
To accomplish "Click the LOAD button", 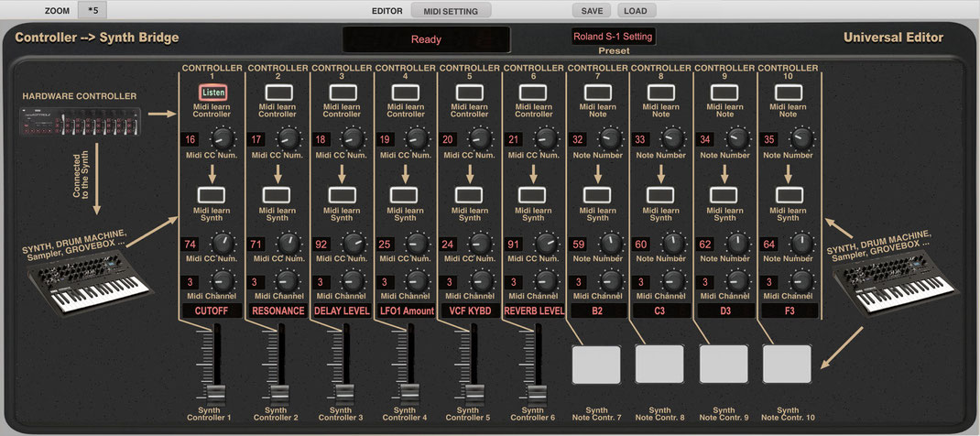I will (637, 11).
